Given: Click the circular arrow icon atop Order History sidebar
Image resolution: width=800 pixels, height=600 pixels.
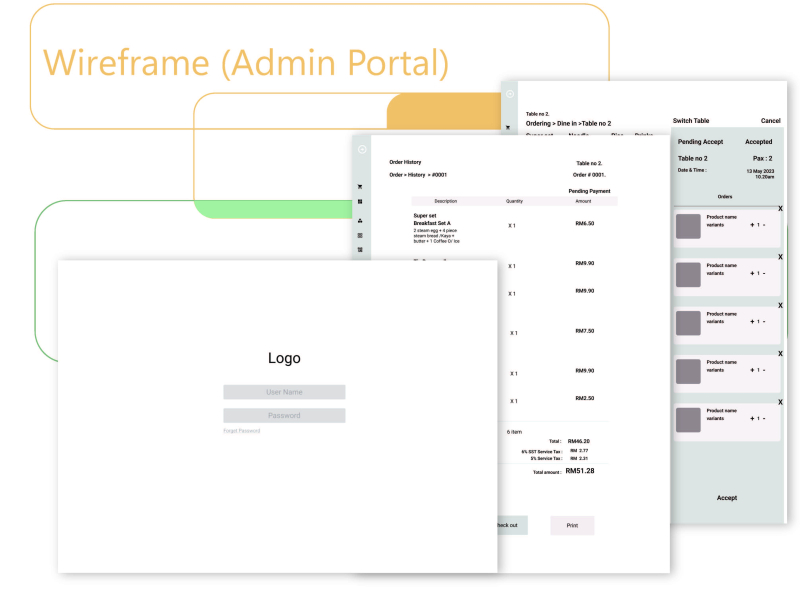Looking at the screenshot, I should coord(362,150).
